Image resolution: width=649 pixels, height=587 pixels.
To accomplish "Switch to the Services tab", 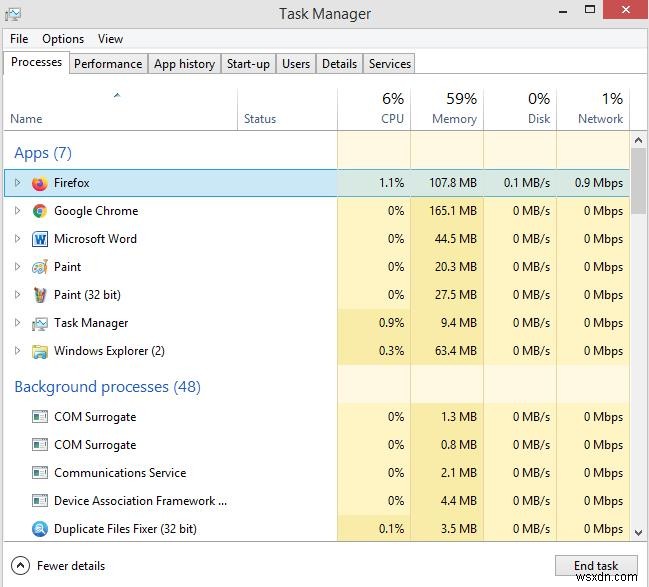I will 389,64.
